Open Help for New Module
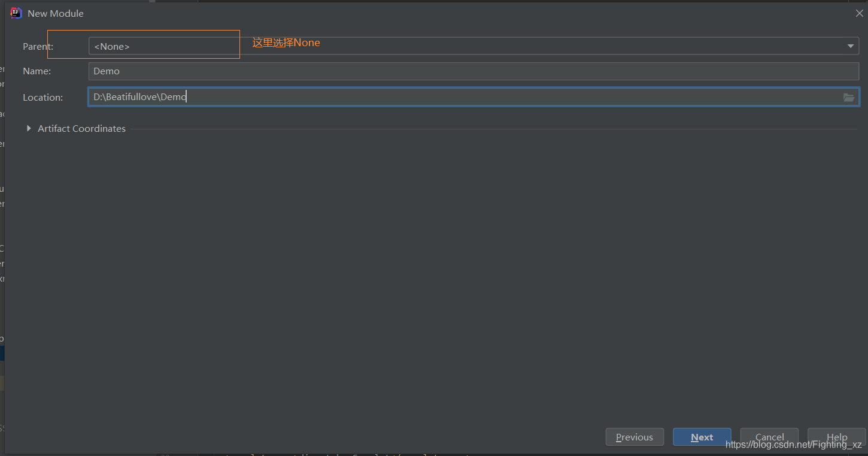 (837, 437)
